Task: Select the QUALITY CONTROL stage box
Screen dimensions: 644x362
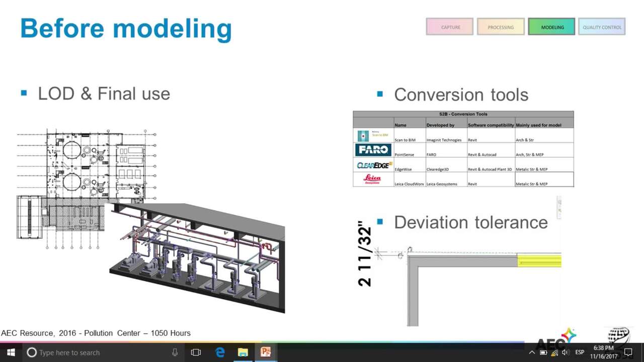Action: click(602, 27)
